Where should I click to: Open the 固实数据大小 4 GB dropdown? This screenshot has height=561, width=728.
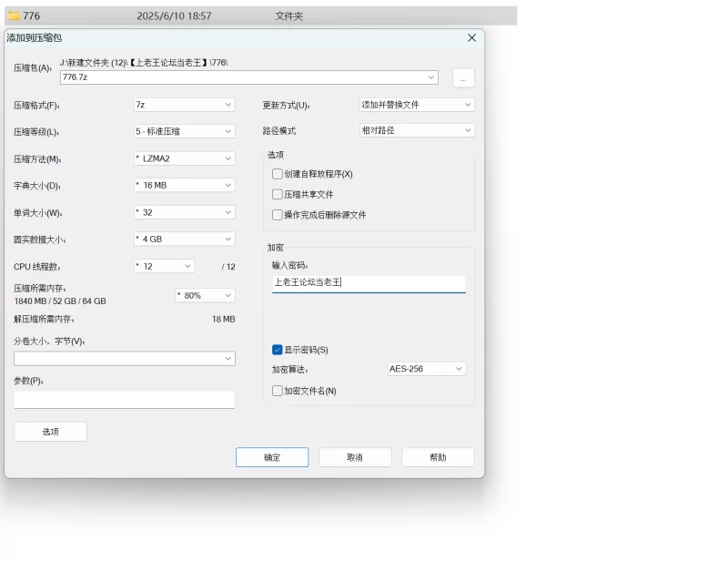click(x=185, y=239)
